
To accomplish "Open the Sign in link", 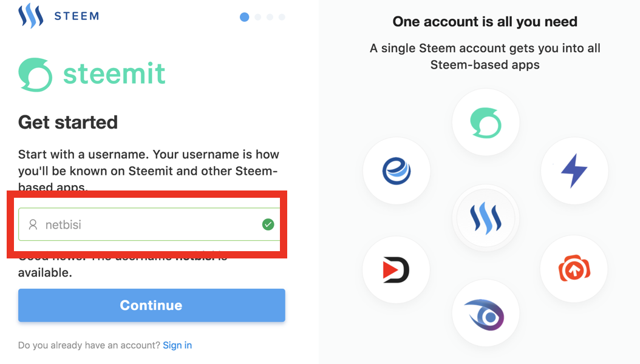I will (177, 345).
